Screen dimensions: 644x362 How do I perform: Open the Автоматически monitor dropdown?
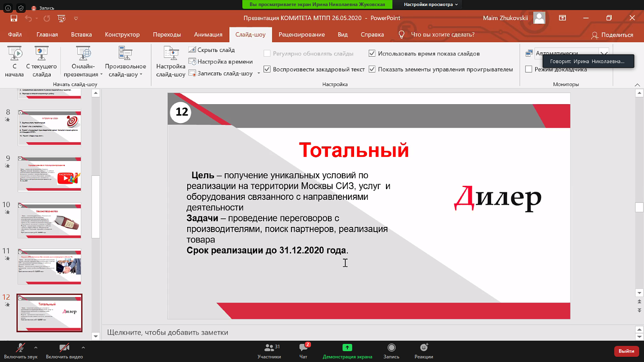coord(605,54)
